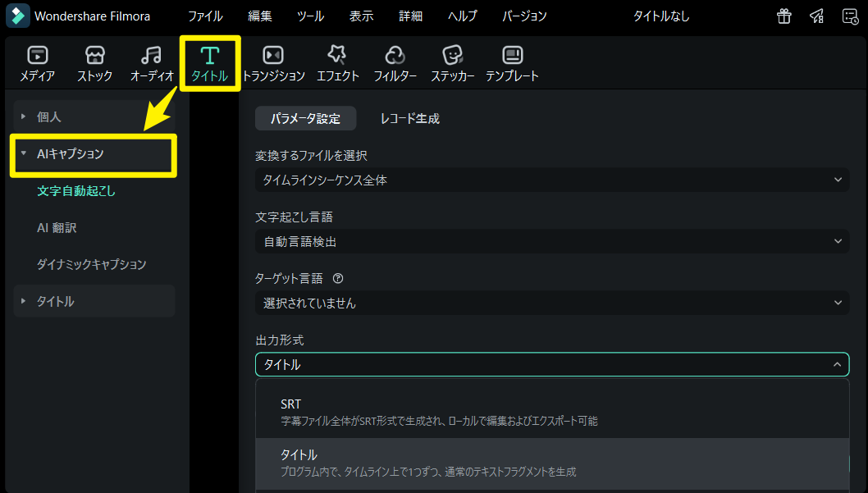
Task: Open the 文字起こし言語 dropdown
Action: click(552, 240)
